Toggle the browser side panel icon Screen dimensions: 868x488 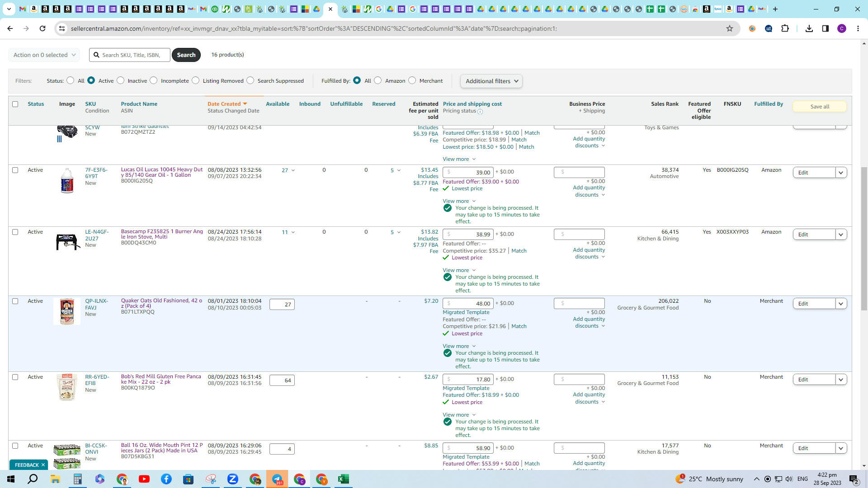[x=826, y=28]
